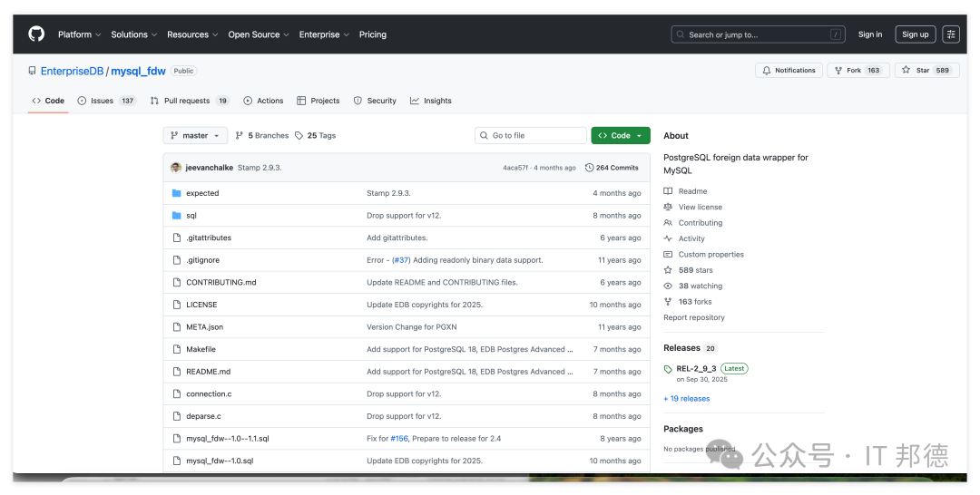Open the Actions tab
980x495 pixels.
263,101
